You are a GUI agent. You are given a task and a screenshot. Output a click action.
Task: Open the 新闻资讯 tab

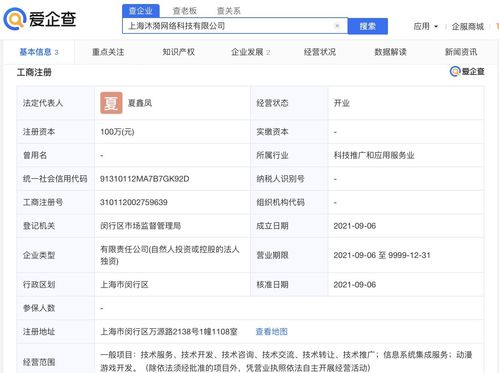[x=461, y=52]
